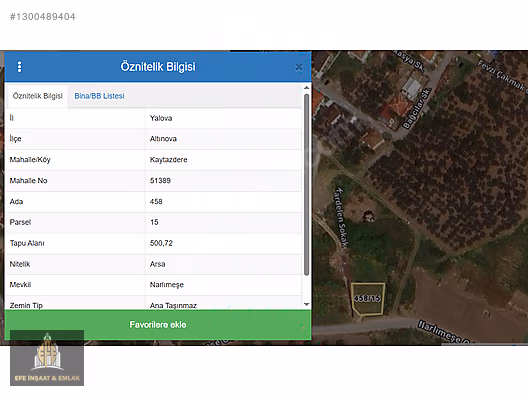The height and width of the screenshot is (396, 528).
Task: Click the Altınova district value
Action: (163, 139)
